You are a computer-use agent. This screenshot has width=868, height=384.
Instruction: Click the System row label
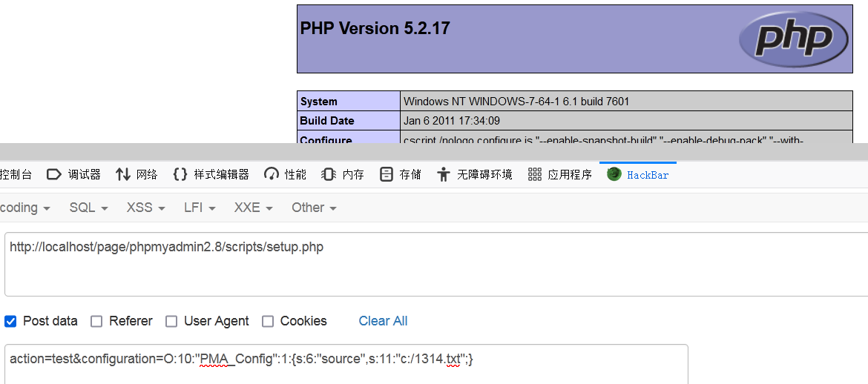pos(318,102)
